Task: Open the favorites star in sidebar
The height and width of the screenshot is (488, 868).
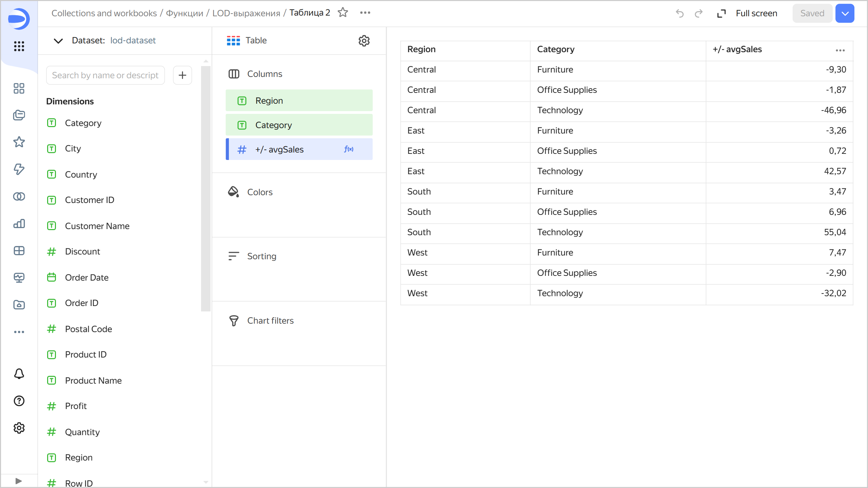Action: [x=19, y=142]
